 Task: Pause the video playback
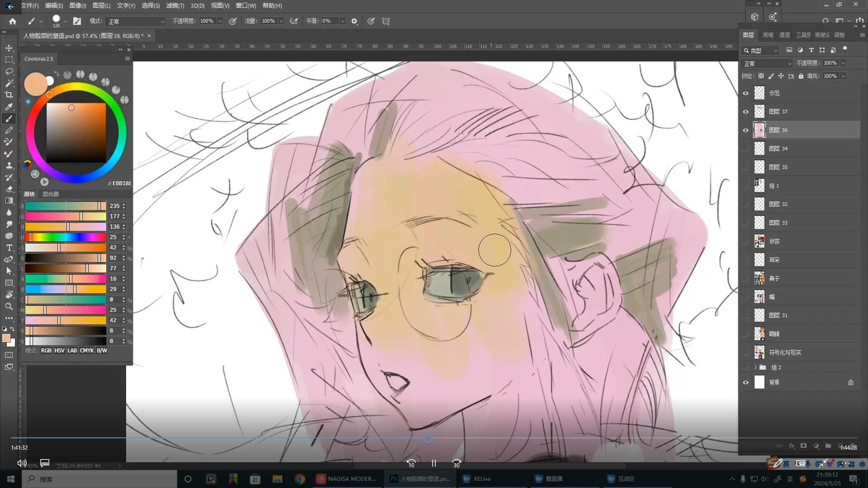434,463
